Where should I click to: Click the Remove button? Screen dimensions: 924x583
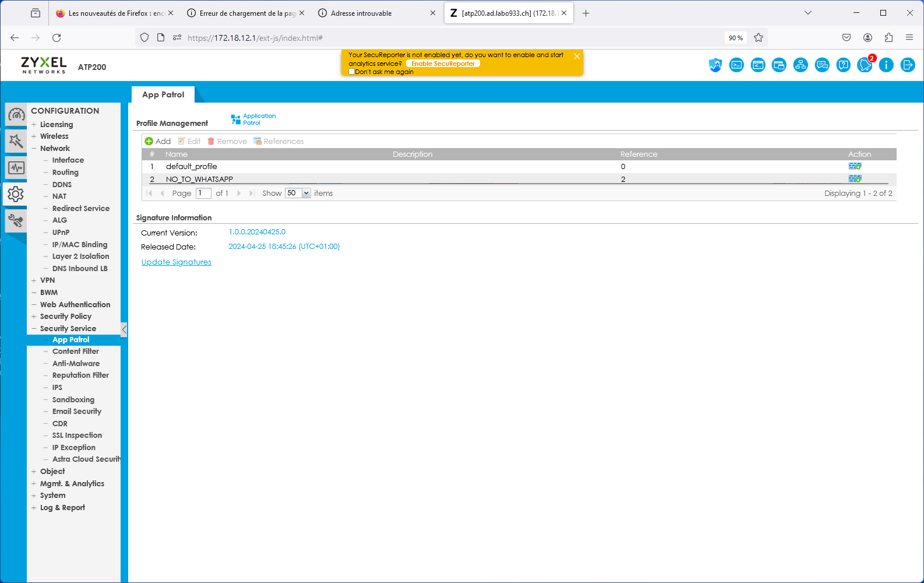click(x=227, y=141)
